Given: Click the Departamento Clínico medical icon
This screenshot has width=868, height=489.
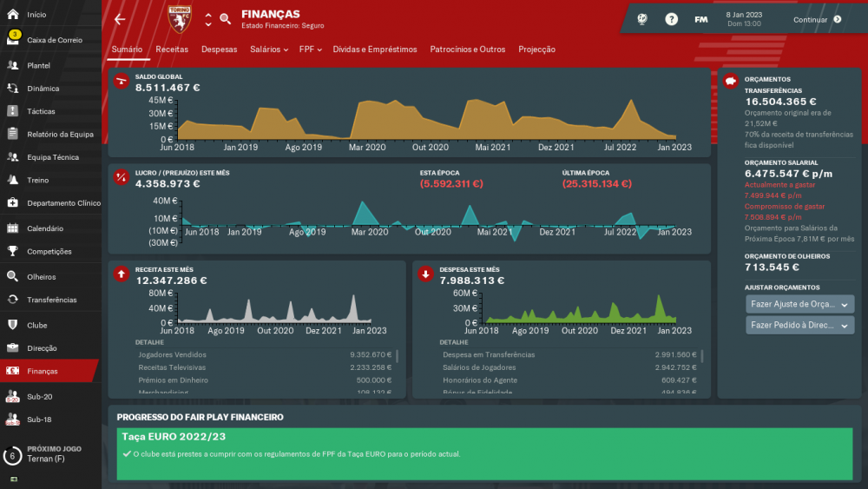Looking at the screenshot, I should click(x=13, y=202).
